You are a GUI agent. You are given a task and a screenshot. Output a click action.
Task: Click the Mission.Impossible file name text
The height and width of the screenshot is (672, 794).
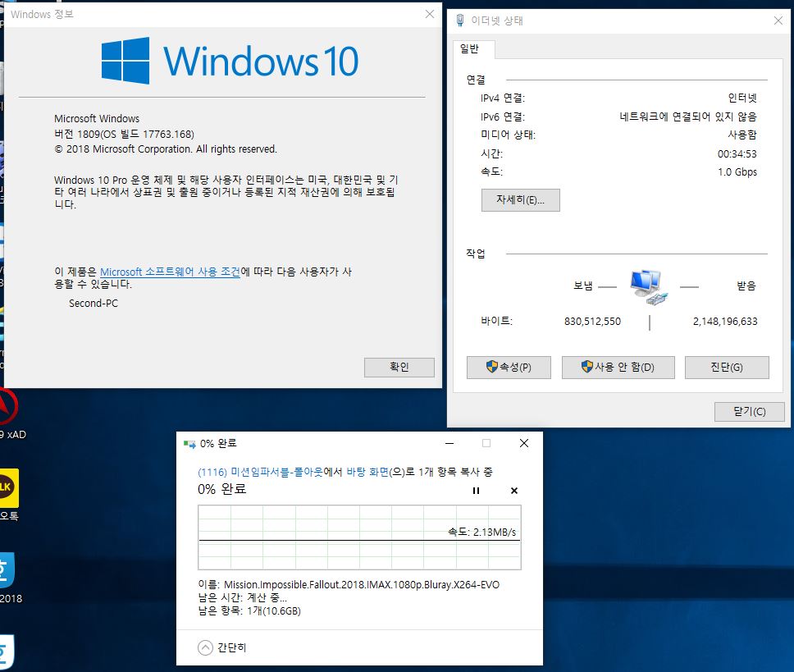[362, 584]
